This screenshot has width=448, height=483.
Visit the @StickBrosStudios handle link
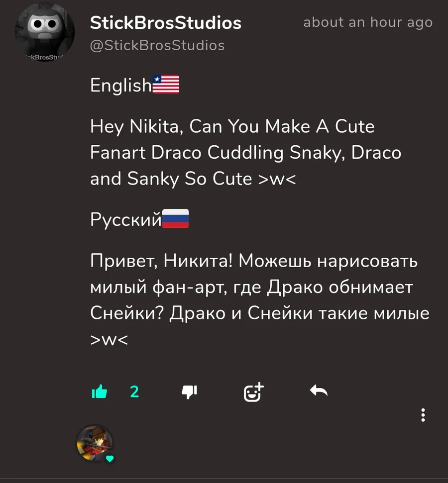(x=157, y=46)
